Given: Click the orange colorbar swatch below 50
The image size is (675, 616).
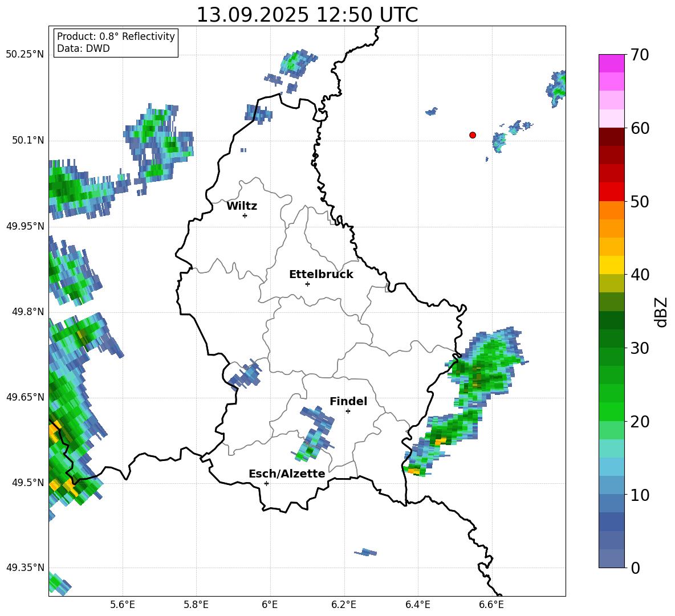Looking at the screenshot, I should point(612,210).
